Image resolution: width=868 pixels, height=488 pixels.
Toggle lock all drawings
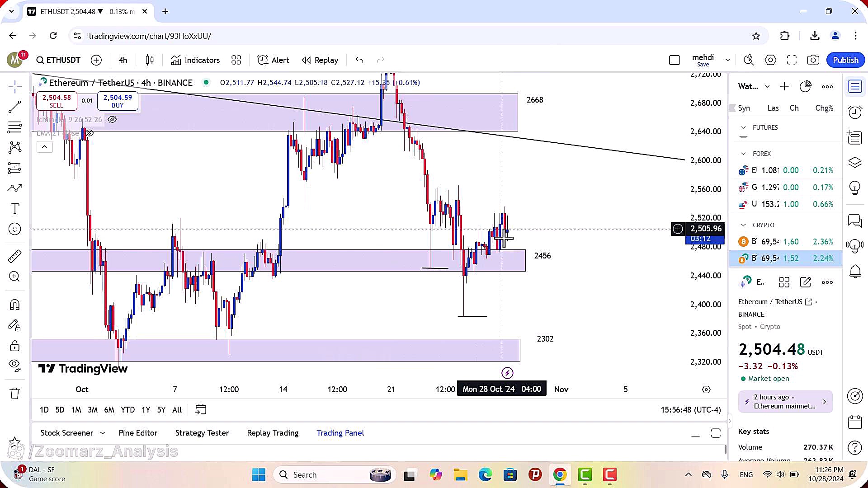click(x=15, y=346)
